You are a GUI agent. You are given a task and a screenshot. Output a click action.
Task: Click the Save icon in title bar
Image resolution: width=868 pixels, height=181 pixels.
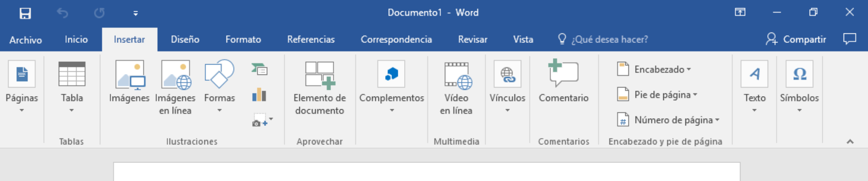tap(25, 13)
